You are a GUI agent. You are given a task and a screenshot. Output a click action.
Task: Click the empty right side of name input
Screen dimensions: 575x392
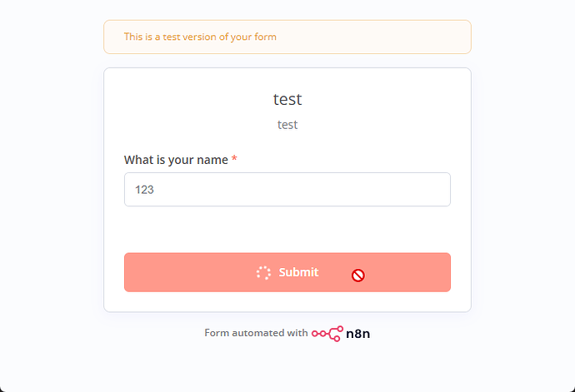coord(400,190)
